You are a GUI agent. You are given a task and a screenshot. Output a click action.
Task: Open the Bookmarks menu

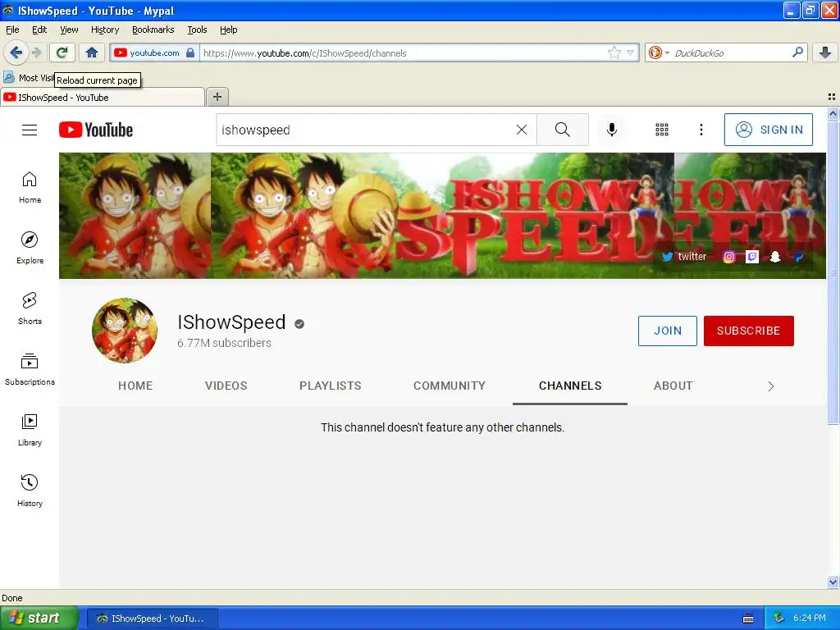153,30
